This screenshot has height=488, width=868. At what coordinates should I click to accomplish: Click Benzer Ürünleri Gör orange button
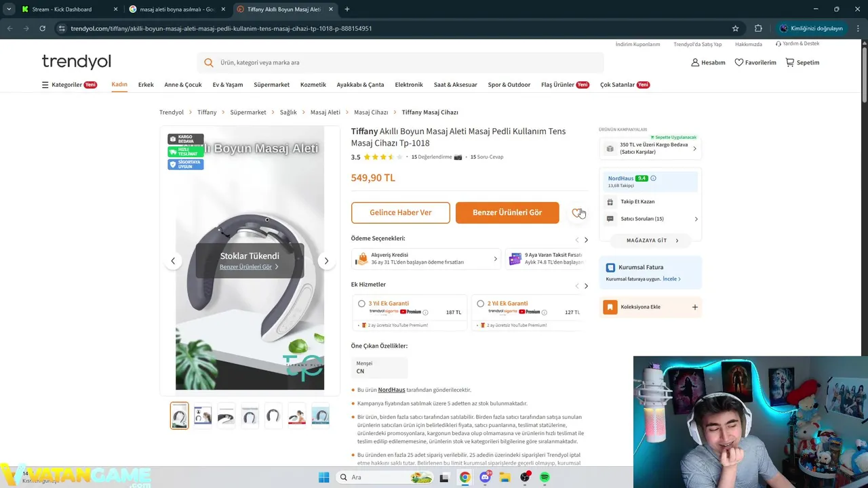pyautogui.click(x=507, y=213)
